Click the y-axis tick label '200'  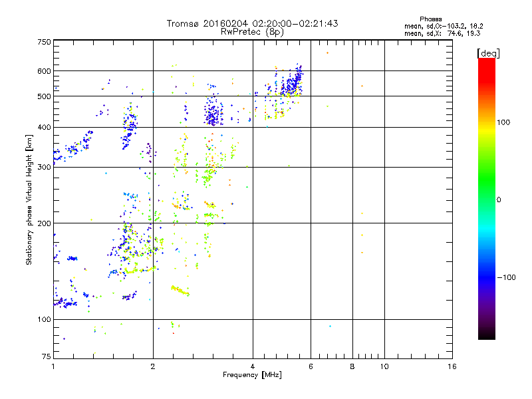(44, 223)
